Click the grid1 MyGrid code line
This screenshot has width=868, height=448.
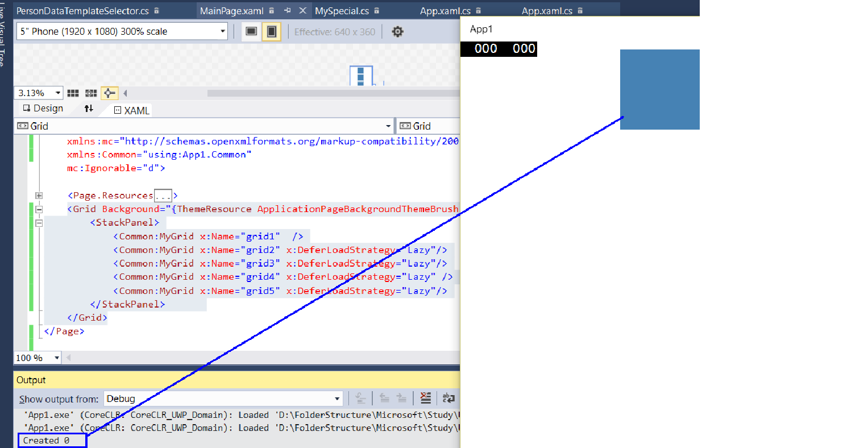[x=208, y=237]
